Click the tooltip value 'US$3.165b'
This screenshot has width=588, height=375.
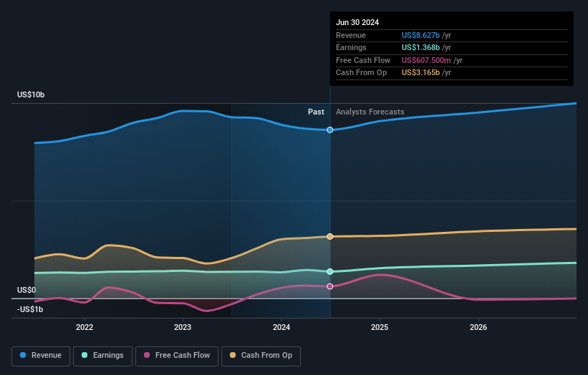[420, 73]
